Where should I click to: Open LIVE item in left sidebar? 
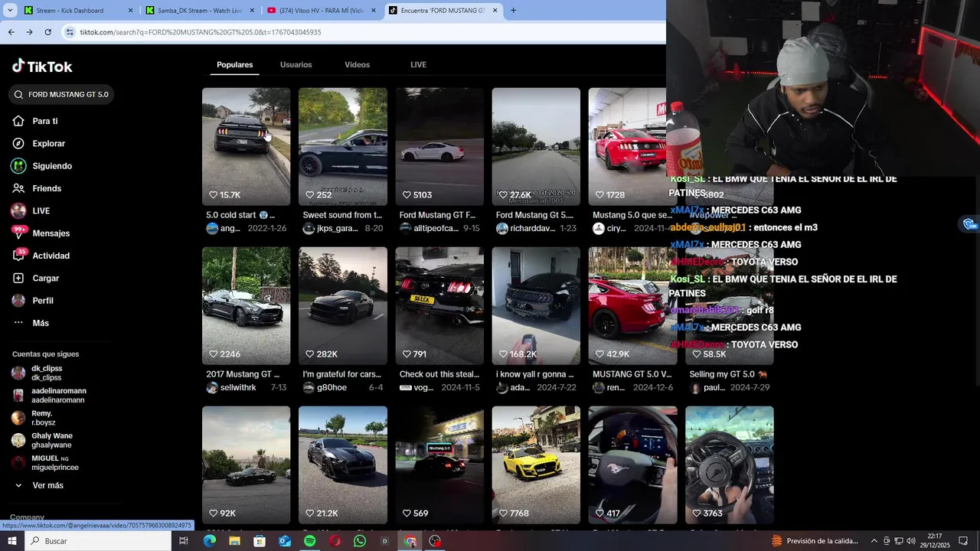[x=32, y=210]
